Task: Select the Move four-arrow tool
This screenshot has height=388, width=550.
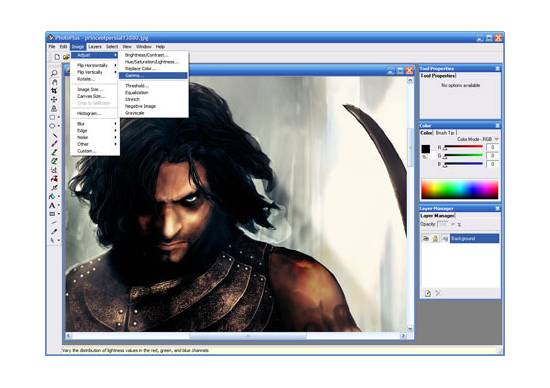Action: click(x=54, y=100)
